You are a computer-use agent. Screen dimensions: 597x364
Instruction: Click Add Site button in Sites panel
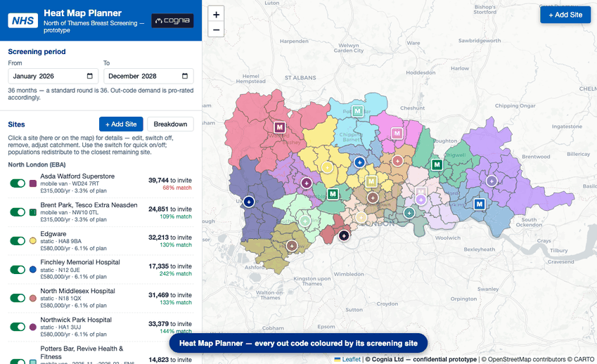tap(121, 124)
